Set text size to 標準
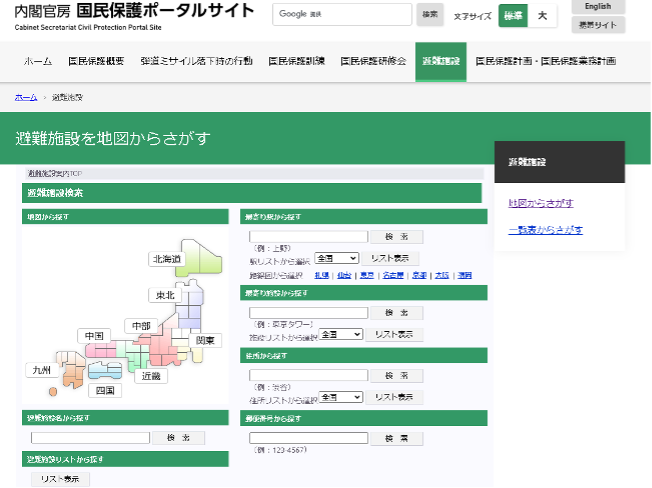652x488 pixels. (513, 16)
